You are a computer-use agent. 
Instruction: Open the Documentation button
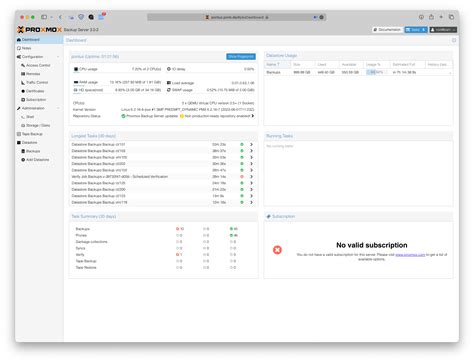pyautogui.click(x=387, y=30)
